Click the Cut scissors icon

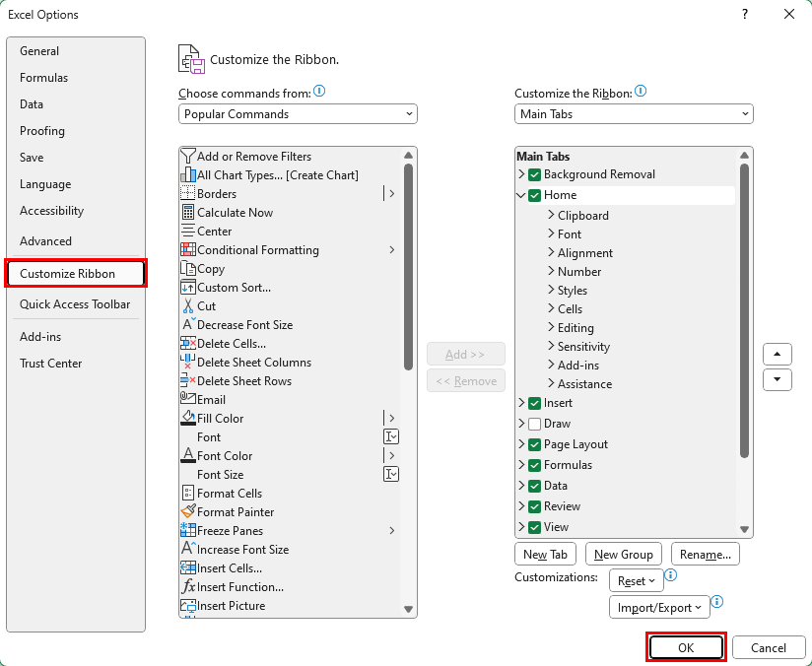point(188,306)
